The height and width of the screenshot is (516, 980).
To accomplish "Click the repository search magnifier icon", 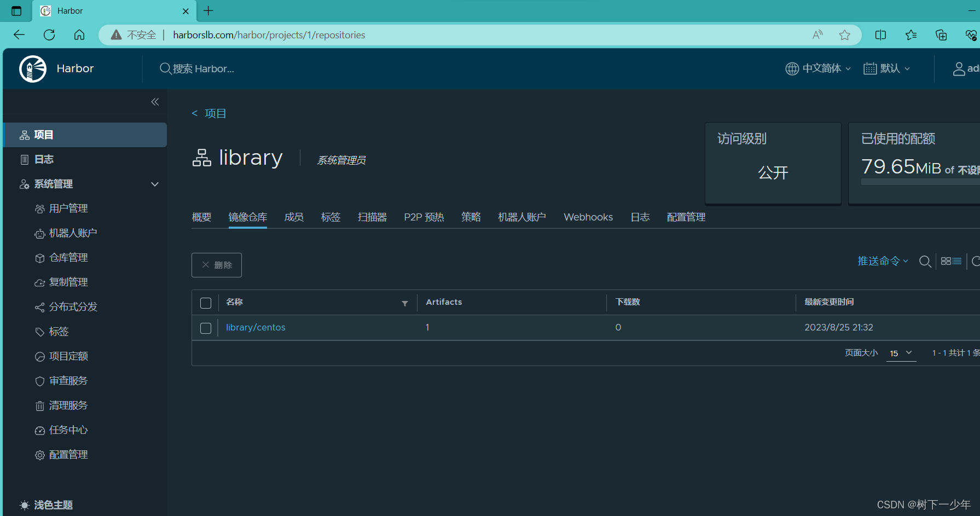I will point(925,262).
